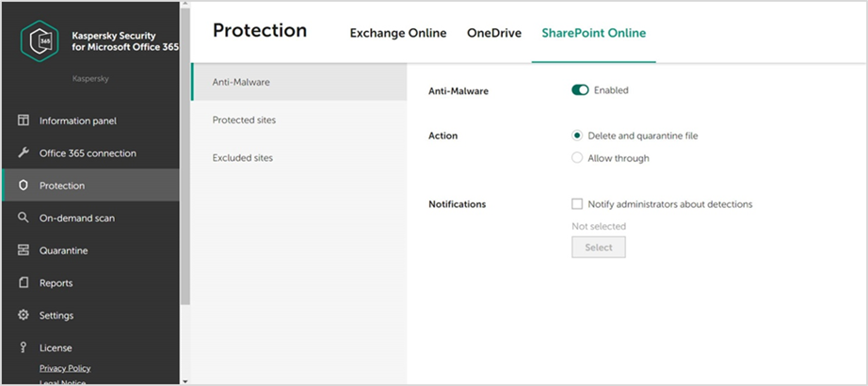The width and height of the screenshot is (868, 386).
Task: Open the SharePoint Online tab
Action: pos(593,33)
